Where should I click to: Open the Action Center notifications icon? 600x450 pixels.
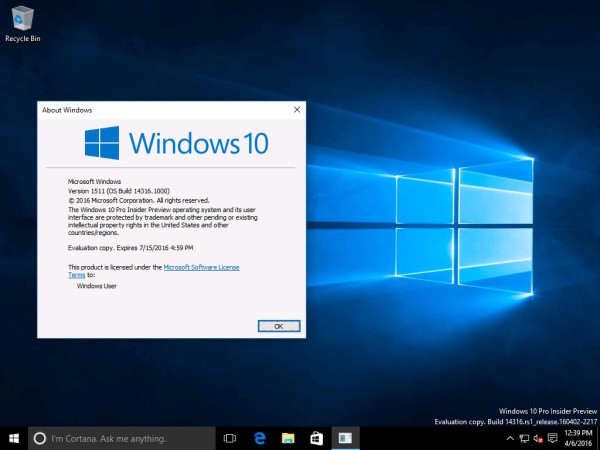pyautogui.click(x=552, y=439)
